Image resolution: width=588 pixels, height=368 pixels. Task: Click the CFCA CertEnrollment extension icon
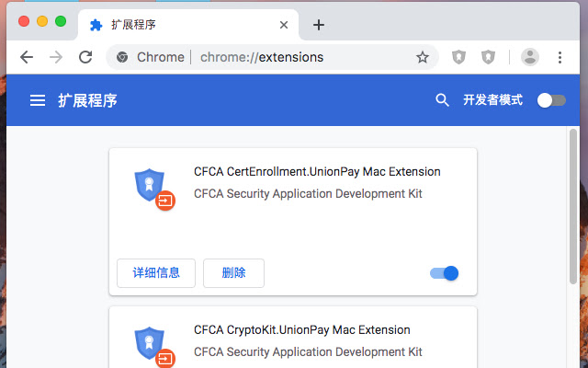150,187
